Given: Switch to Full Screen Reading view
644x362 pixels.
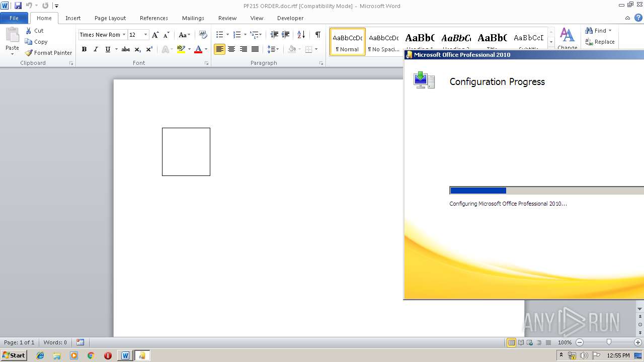Looking at the screenshot, I should point(521,343).
